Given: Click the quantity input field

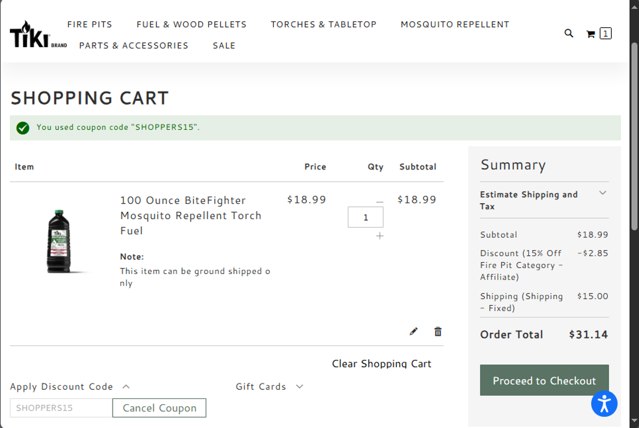Looking at the screenshot, I should point(366,217).
